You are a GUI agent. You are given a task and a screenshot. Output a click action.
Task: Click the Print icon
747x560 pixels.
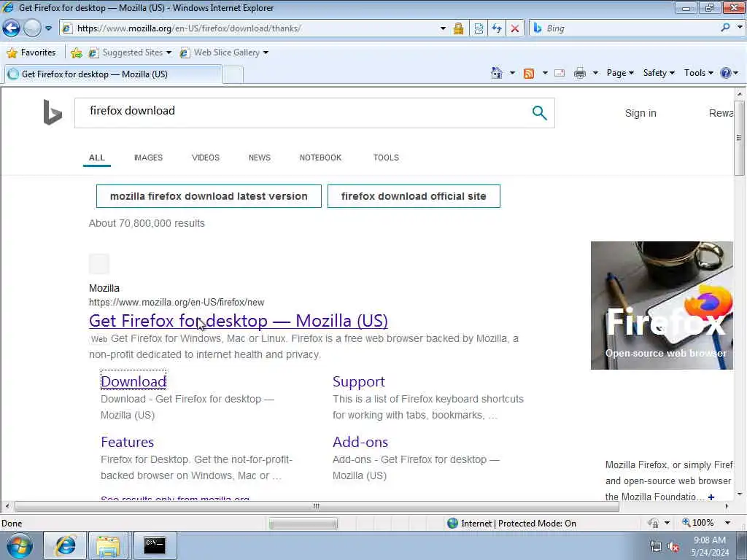point(580,74)
